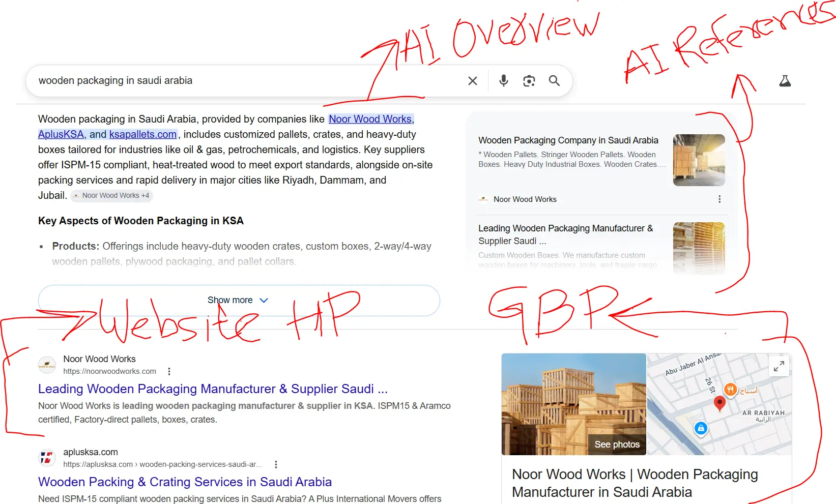Open Leading Wooden Packaging Manufacturer reference card
The image size is (836, 504).
tap(566, 234)
